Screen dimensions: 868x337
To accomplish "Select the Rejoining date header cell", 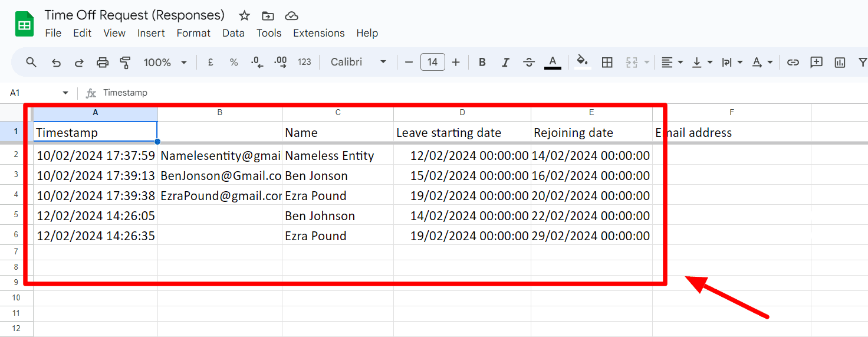I will click(x=591, y=132).
